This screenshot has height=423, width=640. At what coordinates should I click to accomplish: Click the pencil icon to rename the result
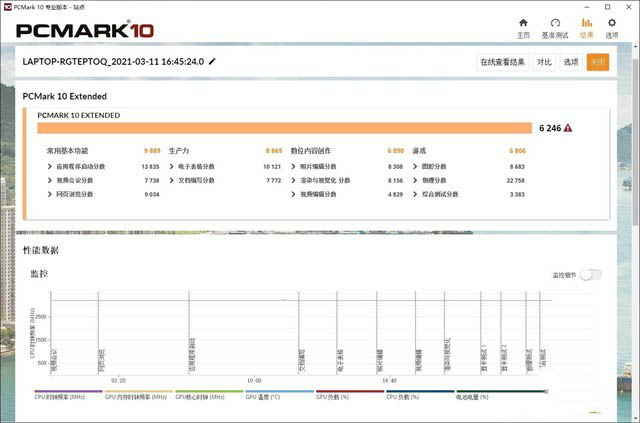pyautogui.click(x=212, y=62)
